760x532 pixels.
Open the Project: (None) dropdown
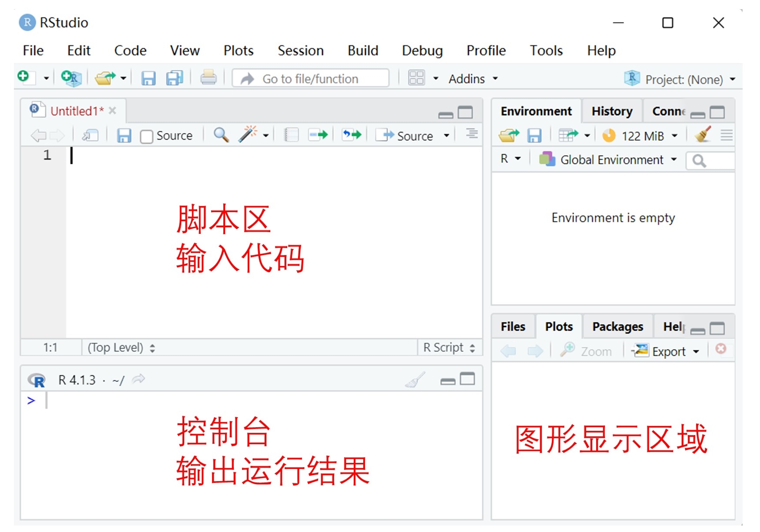(680, 79)
